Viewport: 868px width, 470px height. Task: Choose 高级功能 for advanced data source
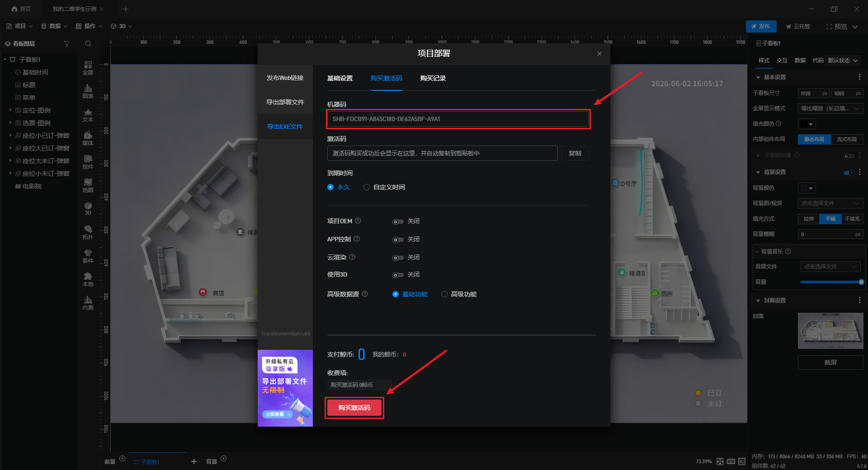pyautogui.click(x=459, y=294)
